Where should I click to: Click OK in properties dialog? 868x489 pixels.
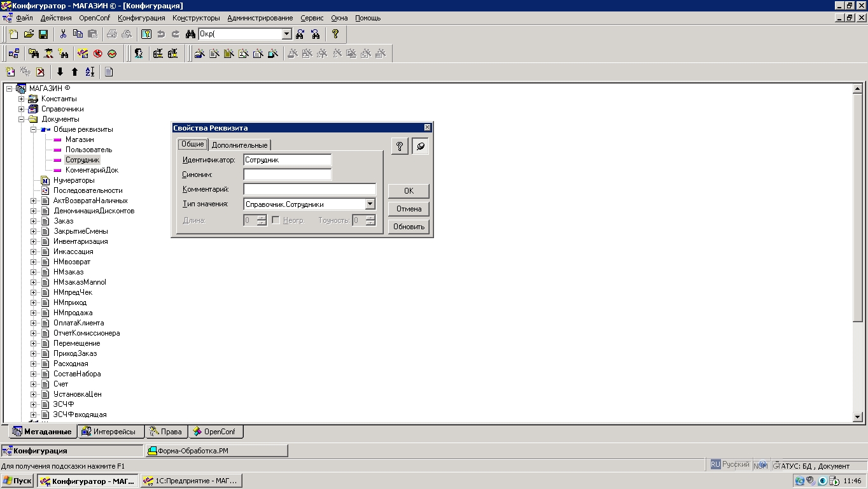tap(409, 191)
